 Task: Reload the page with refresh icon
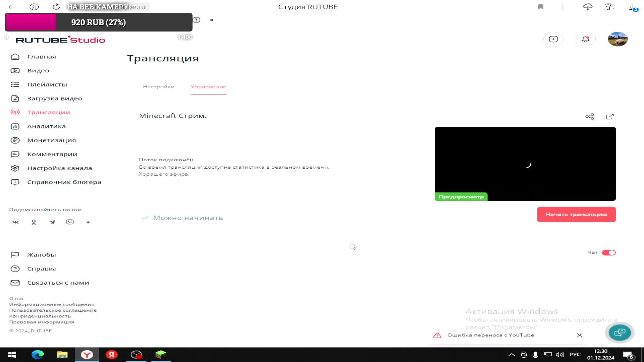point(56,7)
